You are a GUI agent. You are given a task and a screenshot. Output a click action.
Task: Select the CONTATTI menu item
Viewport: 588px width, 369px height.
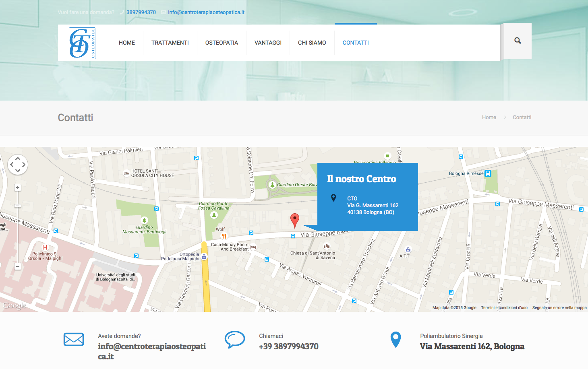[x=356, y=43]
